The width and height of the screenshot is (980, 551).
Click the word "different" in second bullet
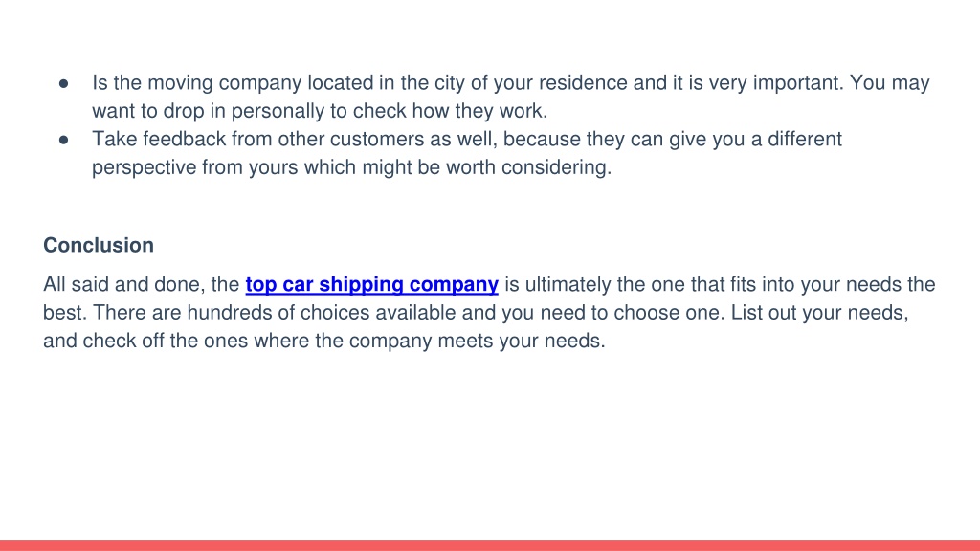(x=804, y=139)
